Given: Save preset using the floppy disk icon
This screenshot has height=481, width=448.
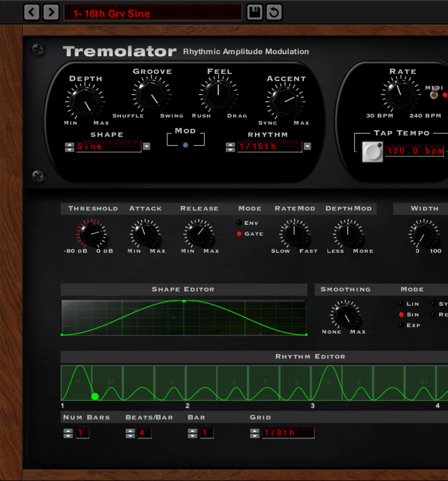Looking at the screenshot, I should 254,12.
